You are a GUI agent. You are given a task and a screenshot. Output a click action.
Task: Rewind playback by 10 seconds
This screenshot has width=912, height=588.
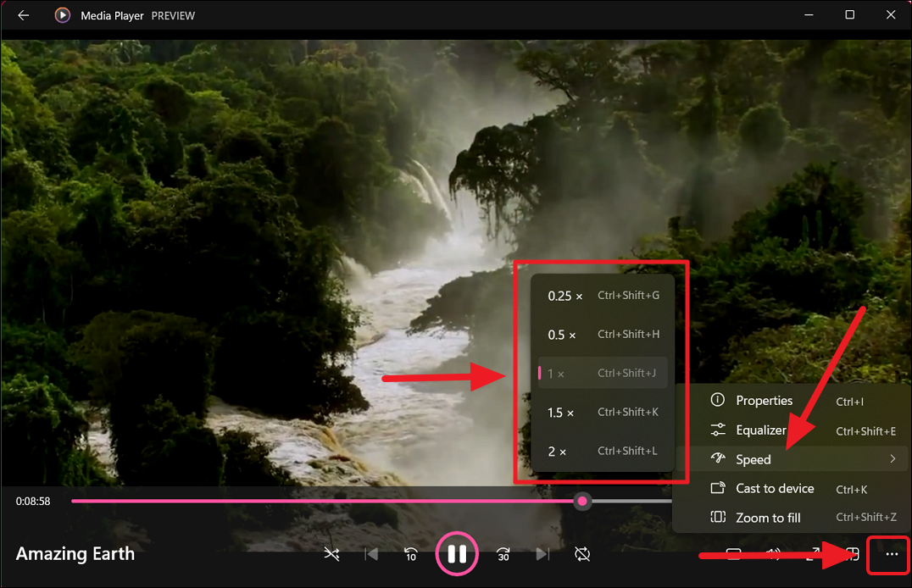pos(411,554)
